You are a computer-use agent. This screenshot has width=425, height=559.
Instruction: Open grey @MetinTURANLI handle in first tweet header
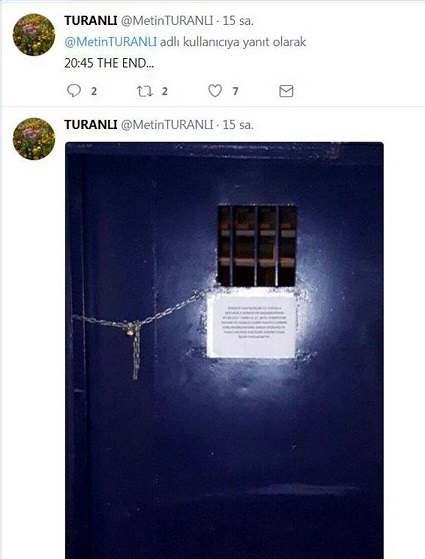[167, 21]
